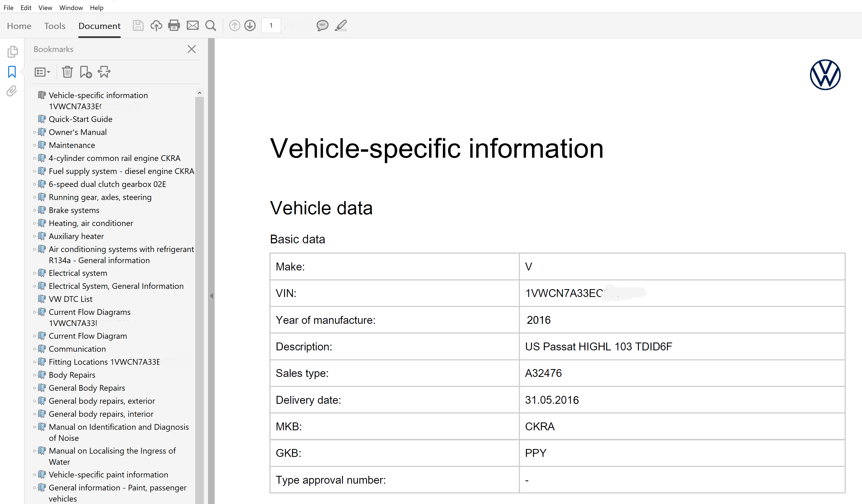Click the add comment speech bubble
Image resolution: width=862 pixels, height=504 pixels.
[322, 26]
